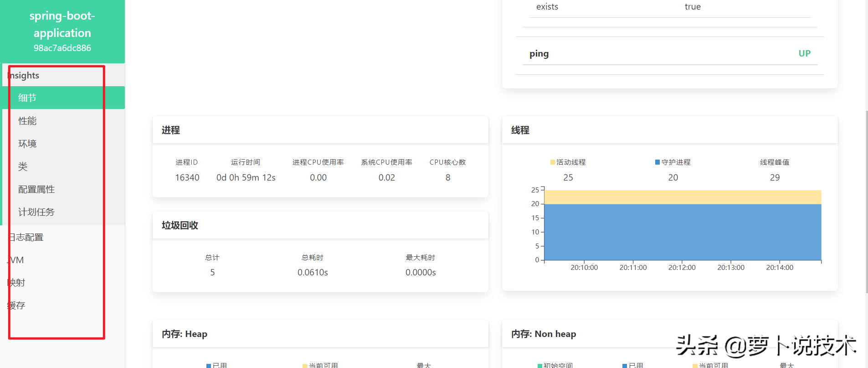Click the ping health status row

click(670, 54)
